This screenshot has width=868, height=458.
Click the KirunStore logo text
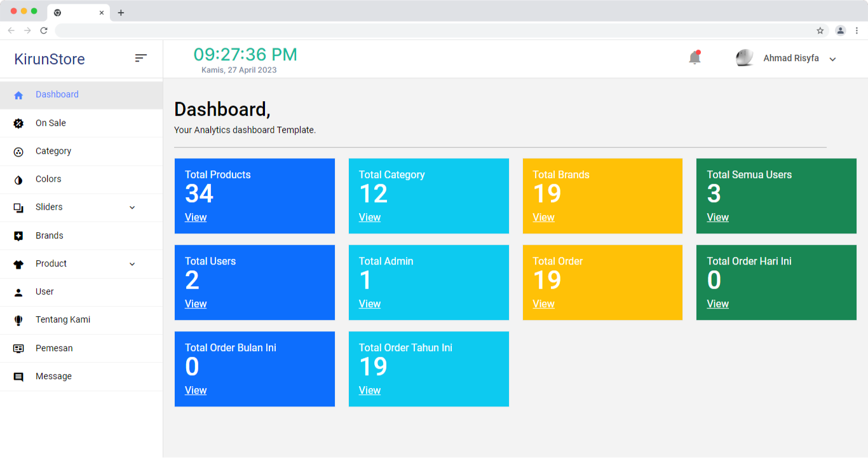[x=50, y=59]
